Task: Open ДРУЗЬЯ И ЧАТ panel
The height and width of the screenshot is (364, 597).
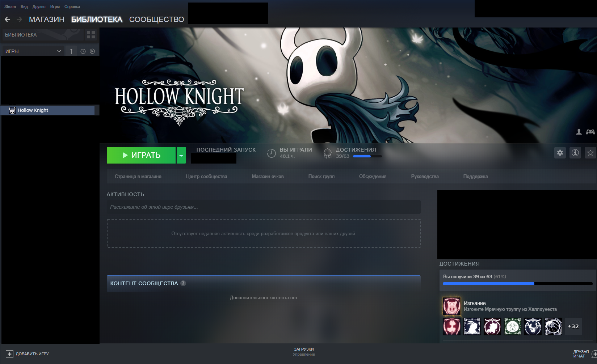Action: coord(581,354)
